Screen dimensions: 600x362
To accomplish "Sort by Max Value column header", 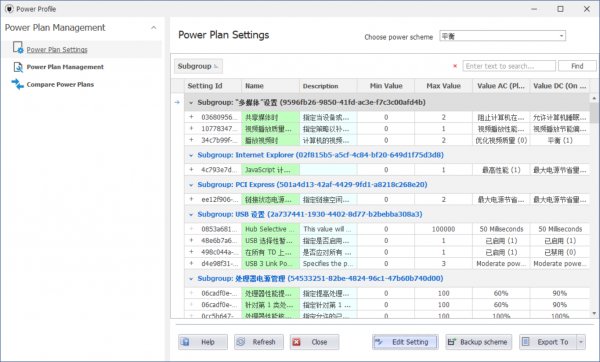I will (443, 86).
